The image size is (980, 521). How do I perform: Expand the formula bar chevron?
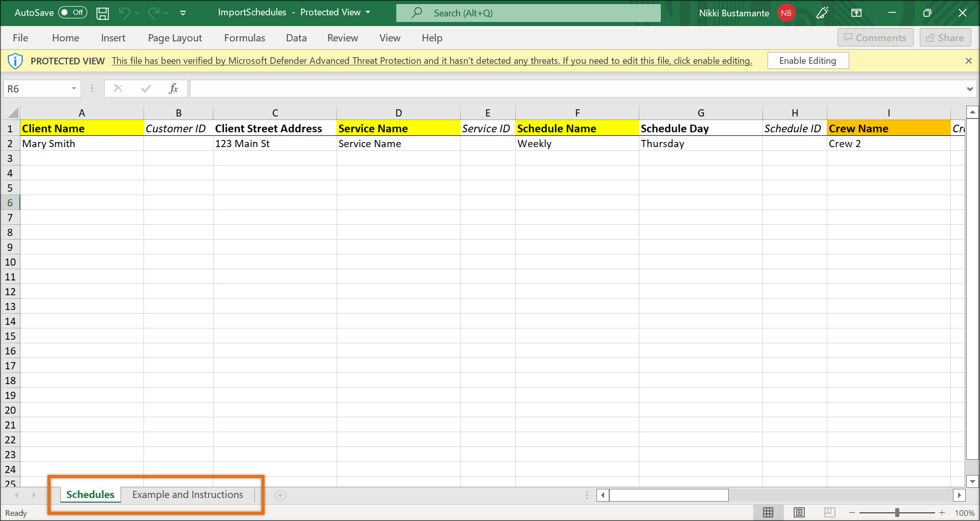pyautogui.click(x=969, y=89)
